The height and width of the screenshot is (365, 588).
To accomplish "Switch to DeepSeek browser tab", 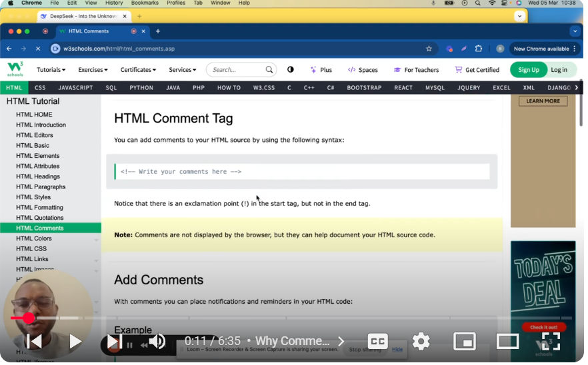I will pos(83,16).
